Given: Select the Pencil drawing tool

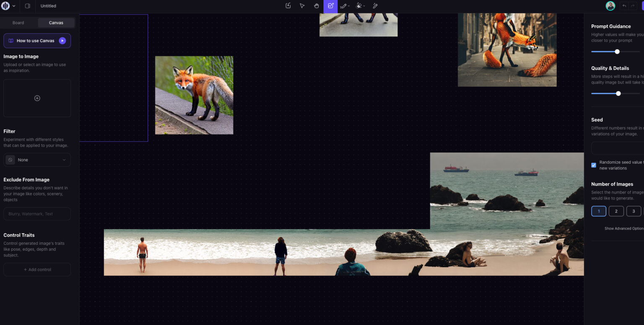Looking at the screenshot, I should click(374, 6).
